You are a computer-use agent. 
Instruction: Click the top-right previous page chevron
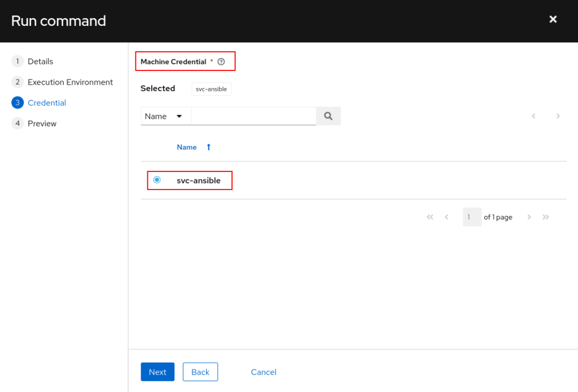click(x=533, y=116)
